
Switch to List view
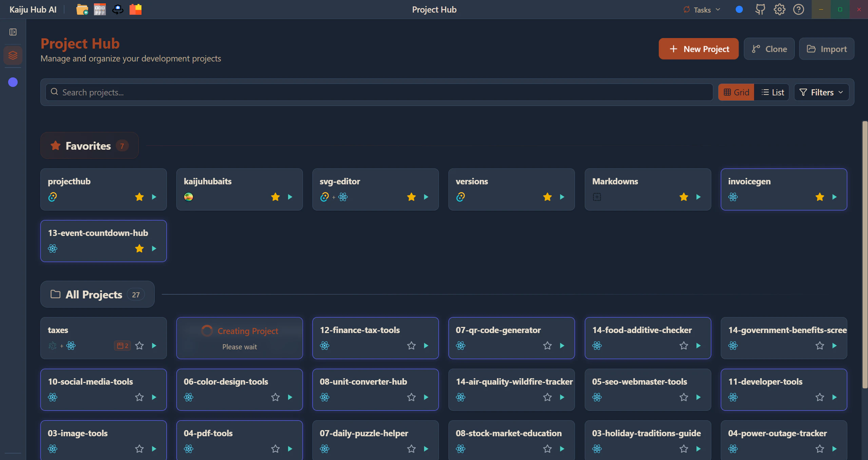coord(772,92)
